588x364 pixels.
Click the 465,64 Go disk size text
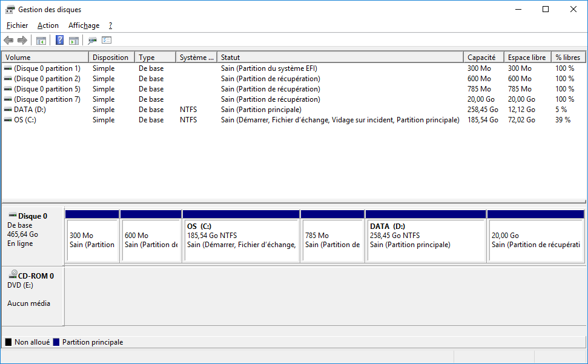pyautogui.click(x=22, y=234)
